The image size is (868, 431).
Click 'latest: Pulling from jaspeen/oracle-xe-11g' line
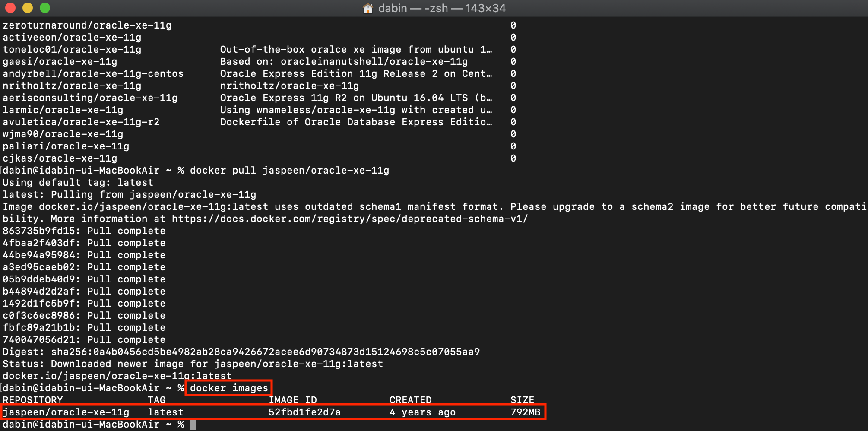coord(130,195)
